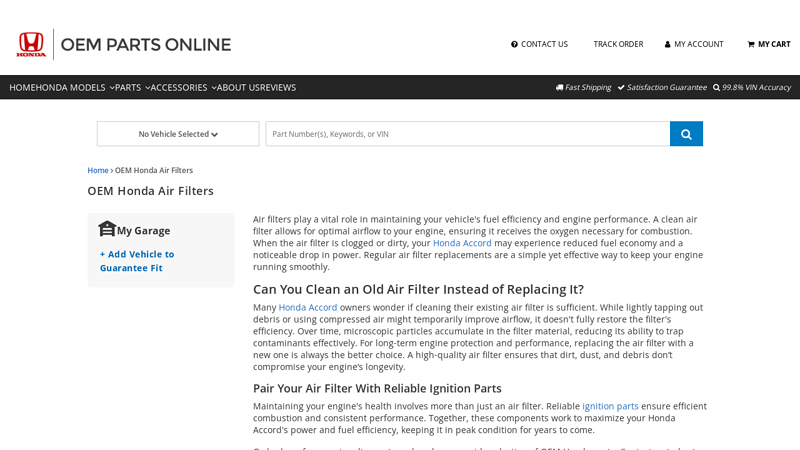
Task: Click the Home breadcrumb link
Action: click(98, 170)
